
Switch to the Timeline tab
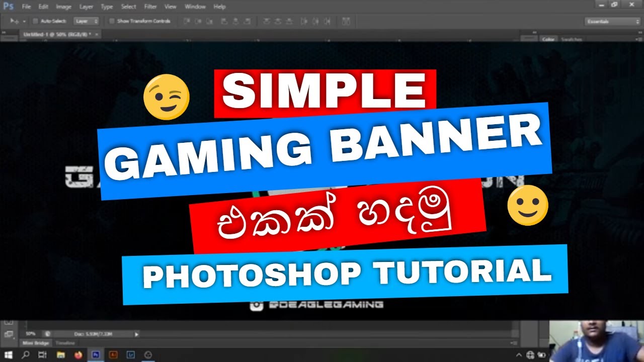(65, 343)
